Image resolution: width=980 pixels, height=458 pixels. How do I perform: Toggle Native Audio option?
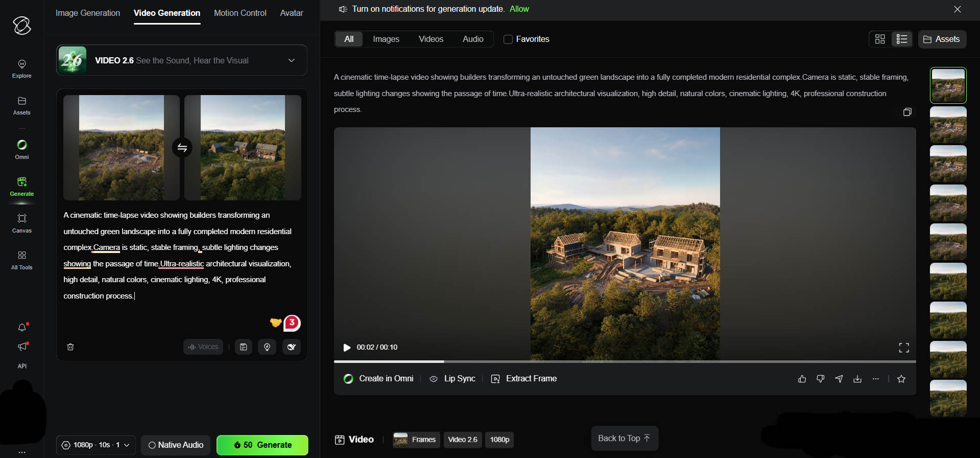(176, 445)
